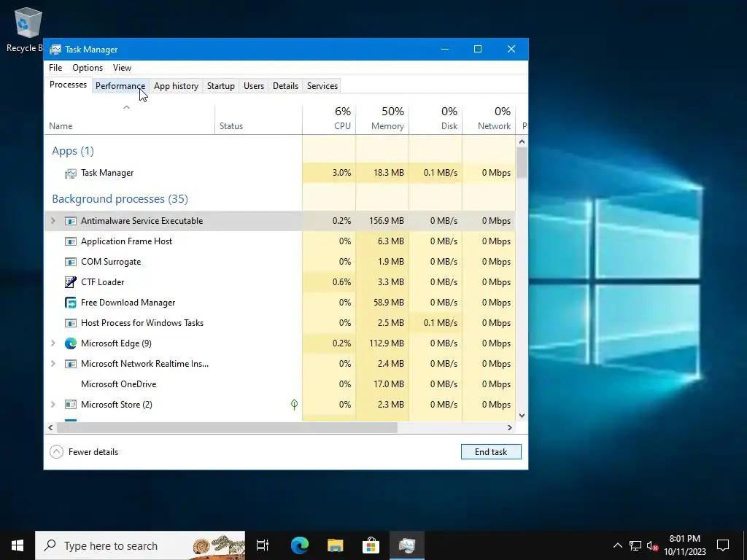Expand the Antimalware Service Executable group

pyautogui.click(x=53, y=221)
